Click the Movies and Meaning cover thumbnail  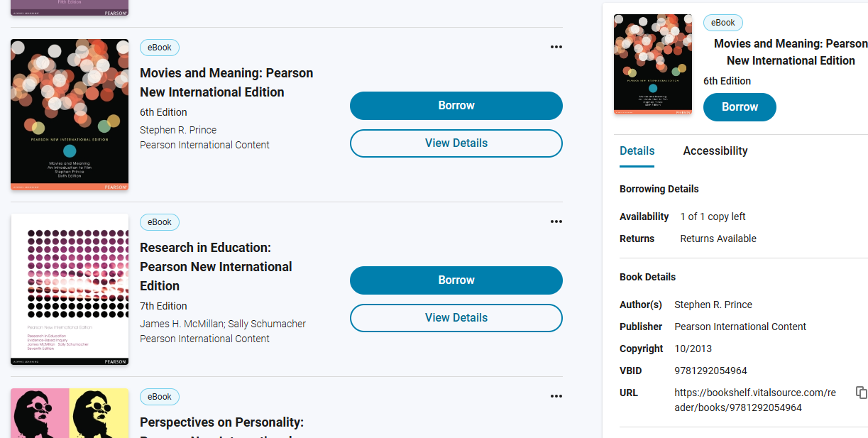[x=69, y=114]
